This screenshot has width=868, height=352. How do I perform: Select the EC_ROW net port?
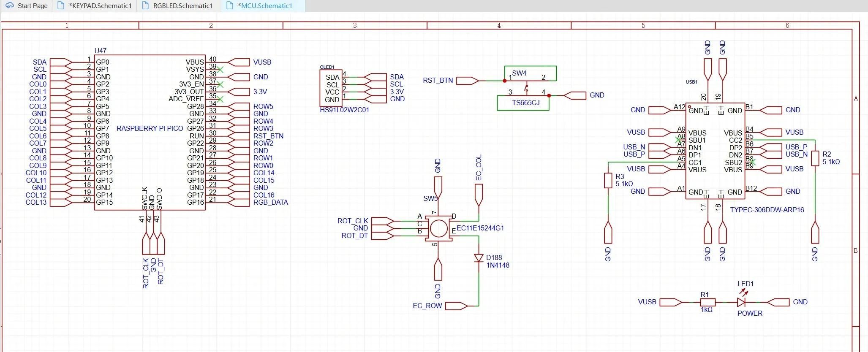pos(457,306)
